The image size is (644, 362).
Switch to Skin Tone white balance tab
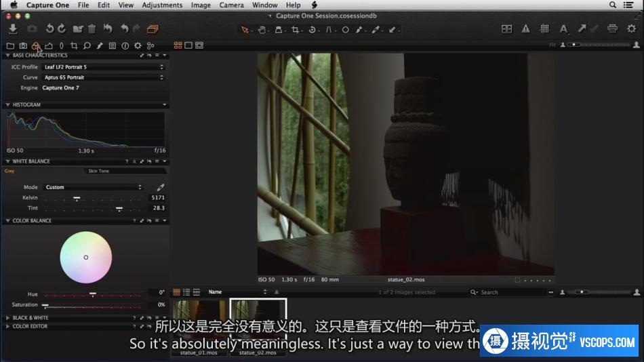[98, 171]
